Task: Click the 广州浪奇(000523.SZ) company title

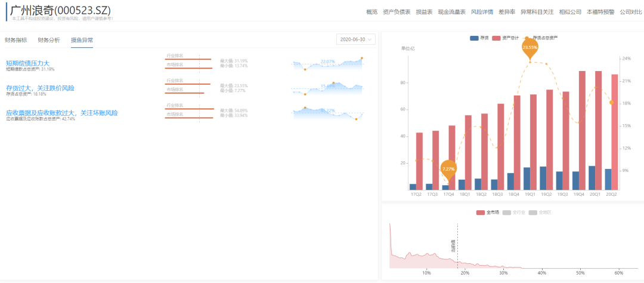Action: click(60, 10)
